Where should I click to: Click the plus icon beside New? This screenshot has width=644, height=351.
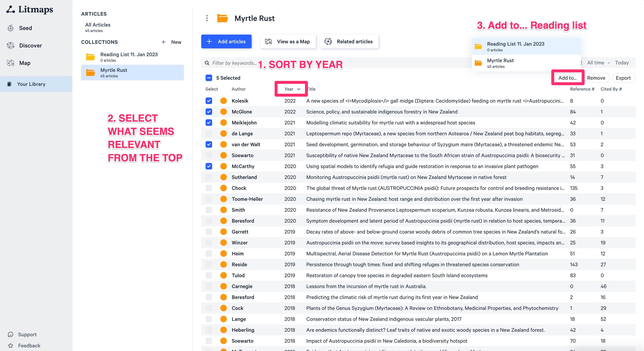(x=164, y=42)
